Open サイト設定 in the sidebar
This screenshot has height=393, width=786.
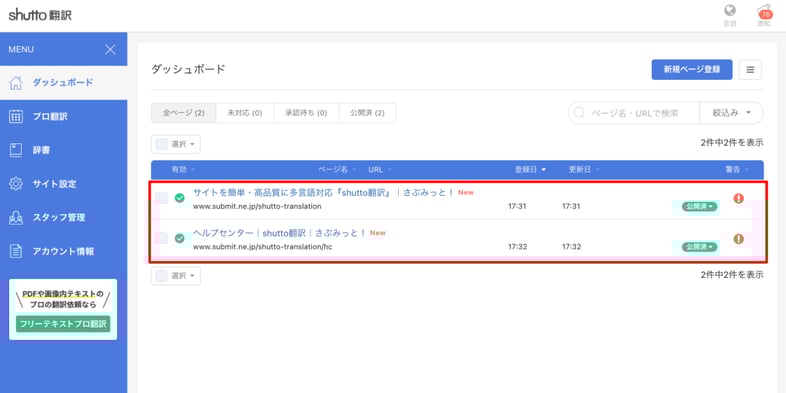pos(64,184)
